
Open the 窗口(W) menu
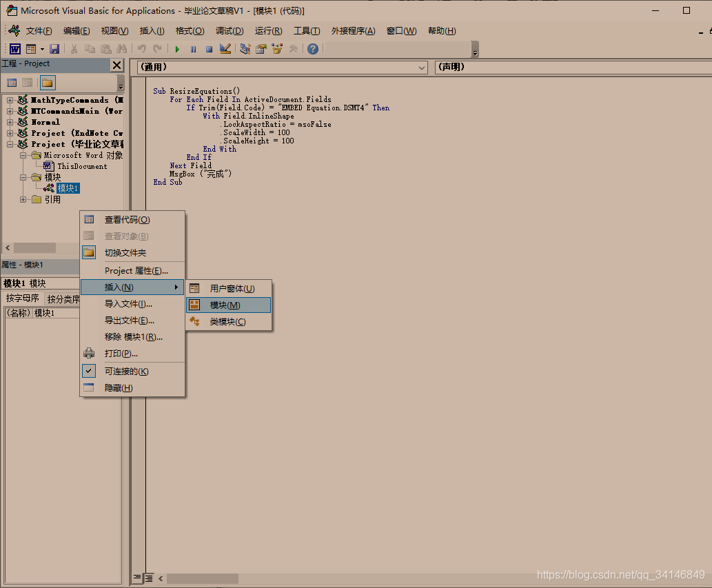[x=401, y=31]
